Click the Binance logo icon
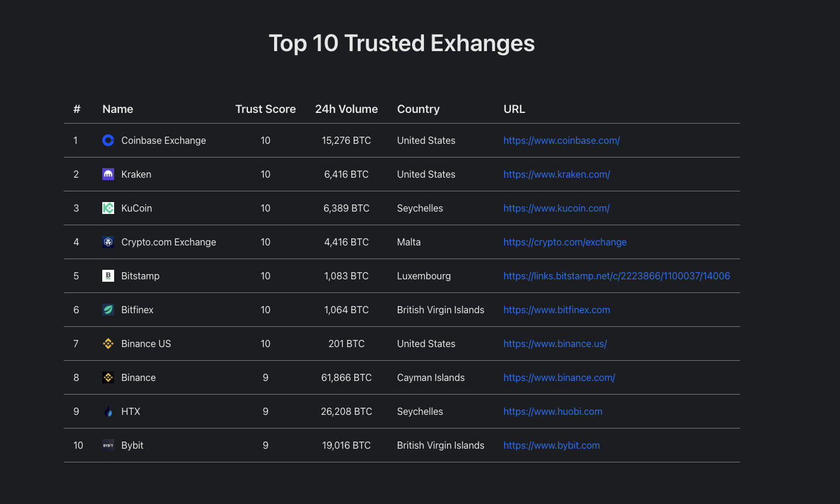840x504 pixels. pyautogui.click(x=108, y=377)
